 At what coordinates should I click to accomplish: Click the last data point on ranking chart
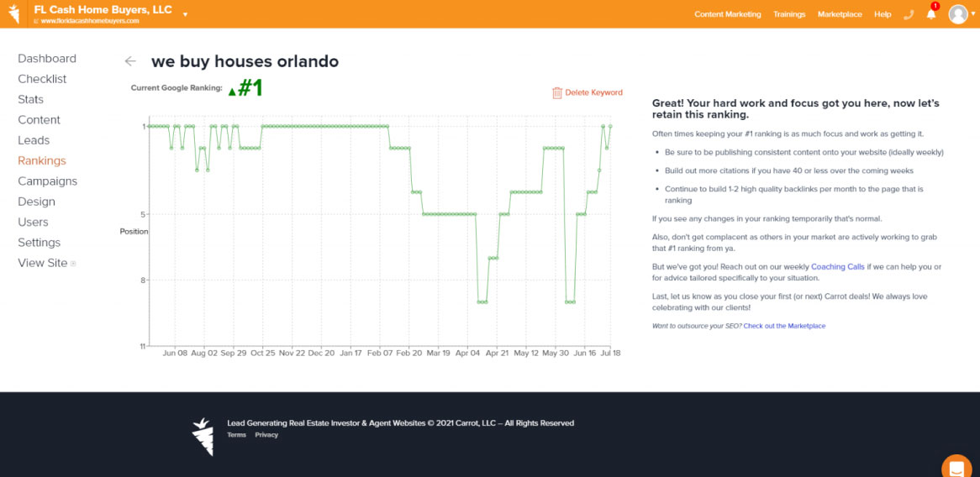coord(610,126)
